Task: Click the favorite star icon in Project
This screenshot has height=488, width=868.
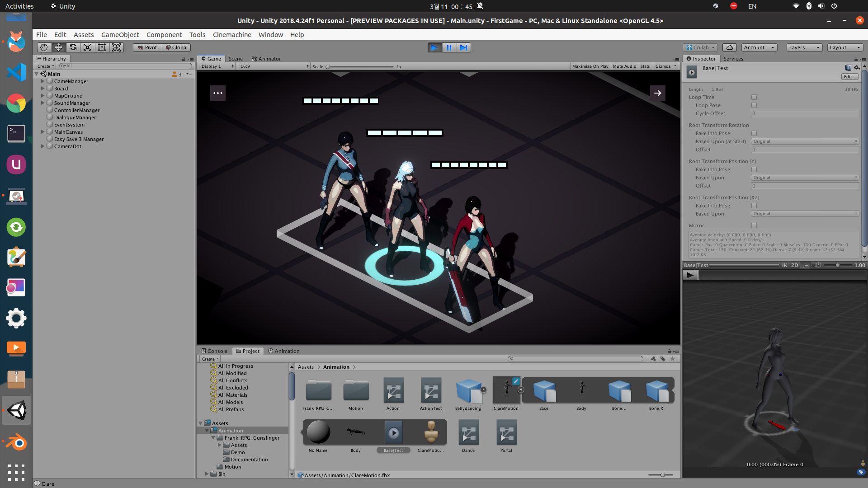Action: point(673,359)
